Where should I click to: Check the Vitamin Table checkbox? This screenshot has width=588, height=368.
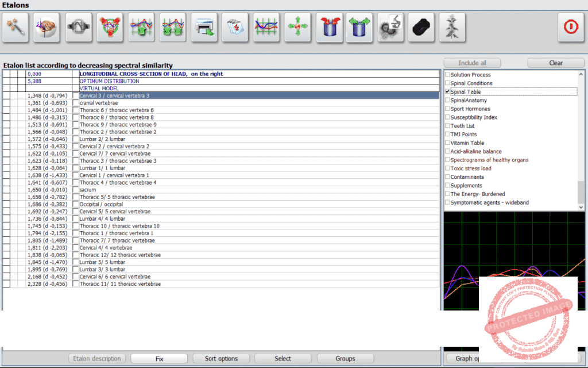[448, 143]
